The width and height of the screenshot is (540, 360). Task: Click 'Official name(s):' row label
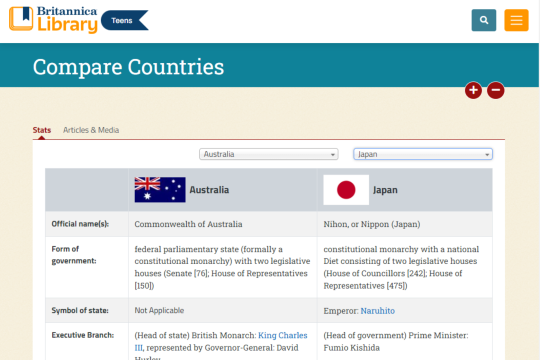80,224
